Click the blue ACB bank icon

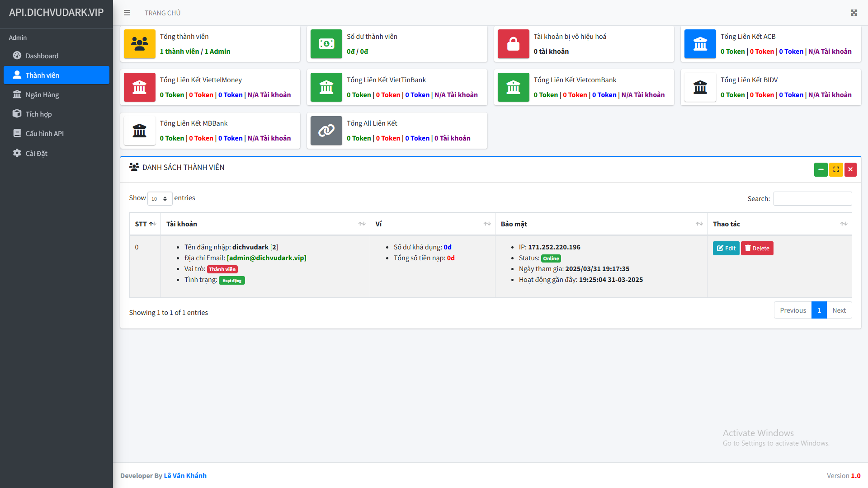[700, 44]
